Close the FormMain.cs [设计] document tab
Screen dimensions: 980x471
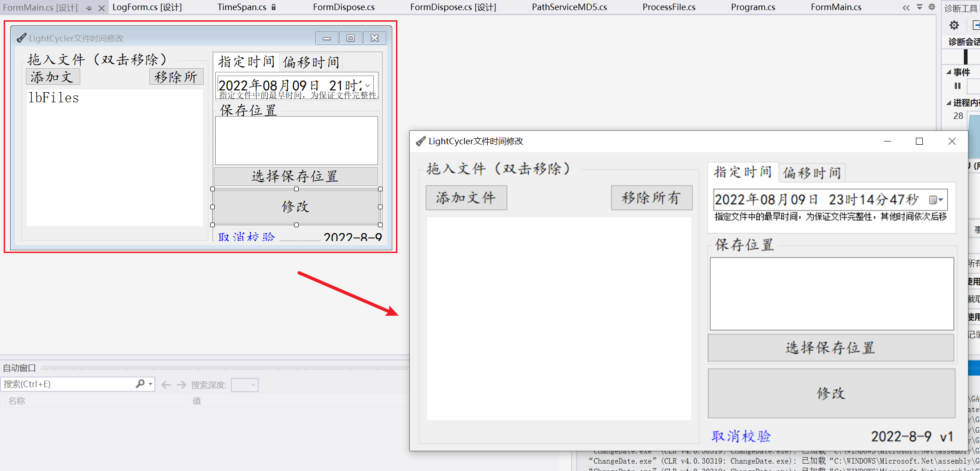point(101,8)
